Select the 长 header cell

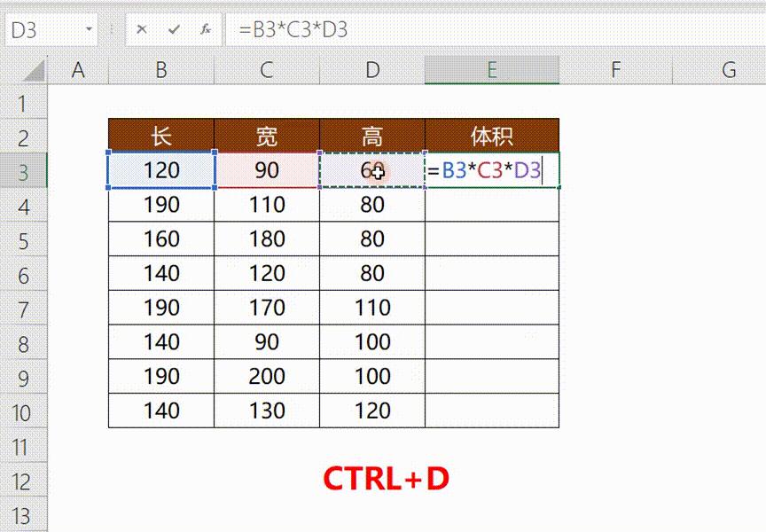click(x=160, y=136)
